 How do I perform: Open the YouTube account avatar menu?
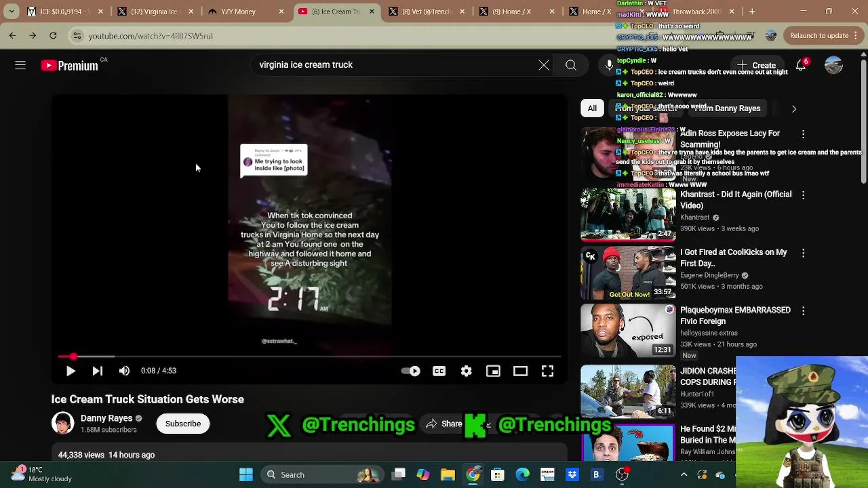(x=833, y=65)
